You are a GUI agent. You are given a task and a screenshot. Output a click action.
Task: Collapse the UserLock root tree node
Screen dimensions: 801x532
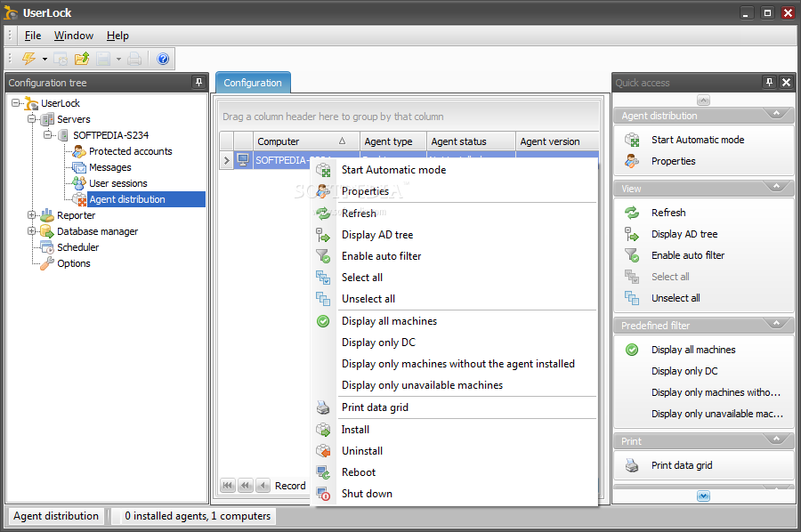16,102
